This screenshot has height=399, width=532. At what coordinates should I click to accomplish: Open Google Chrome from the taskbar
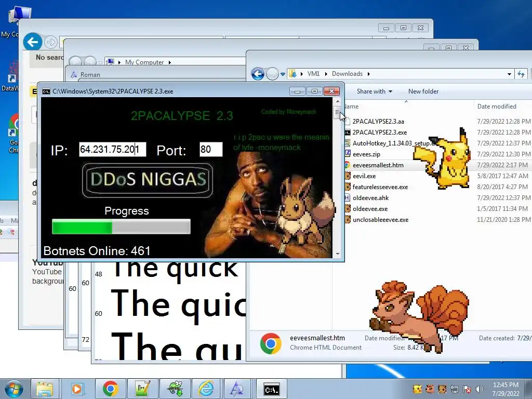point(110,389)
